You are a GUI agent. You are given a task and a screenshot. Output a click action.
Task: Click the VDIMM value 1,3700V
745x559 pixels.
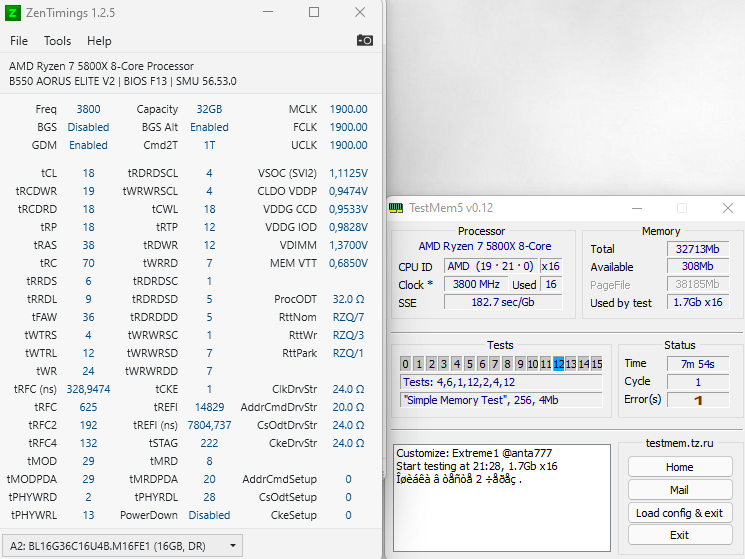tap(348, 245)
